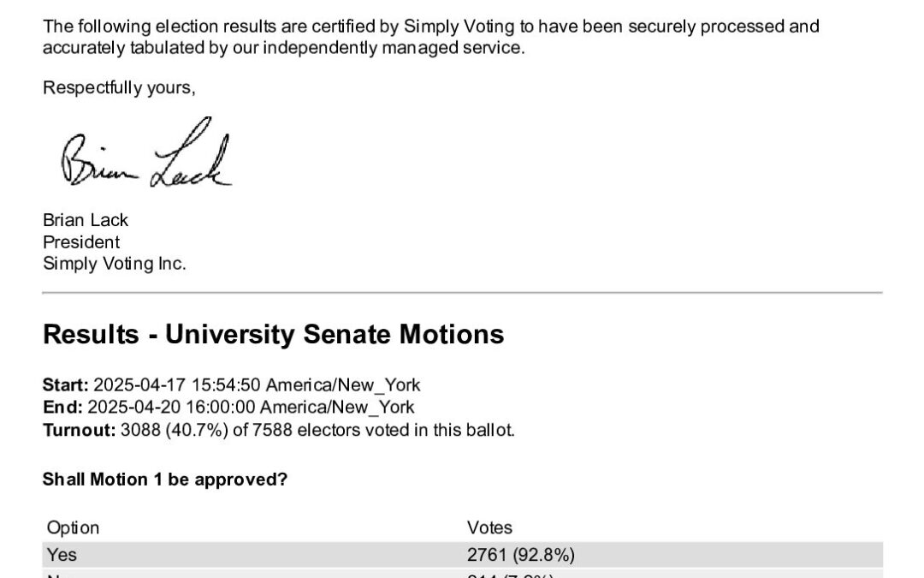
Task: Click the "Results - University Senate Motions" heading
Action: pyautogui.click(x=273, y=334)
